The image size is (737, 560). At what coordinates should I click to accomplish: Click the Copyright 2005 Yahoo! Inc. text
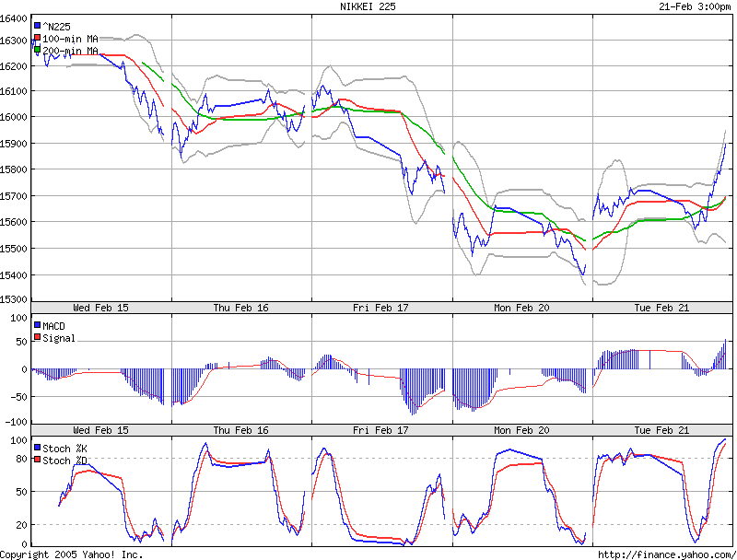click(72, 554)
